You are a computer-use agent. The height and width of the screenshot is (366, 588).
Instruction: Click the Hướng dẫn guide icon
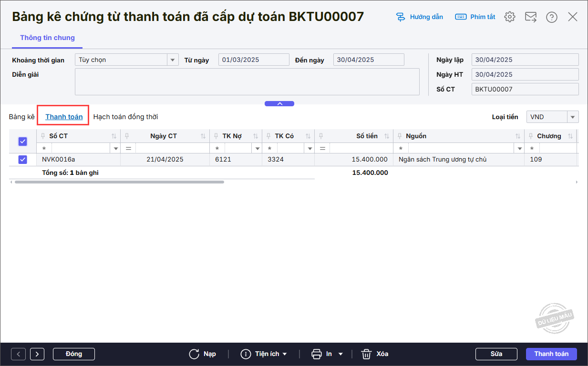[x=401, y=17]
